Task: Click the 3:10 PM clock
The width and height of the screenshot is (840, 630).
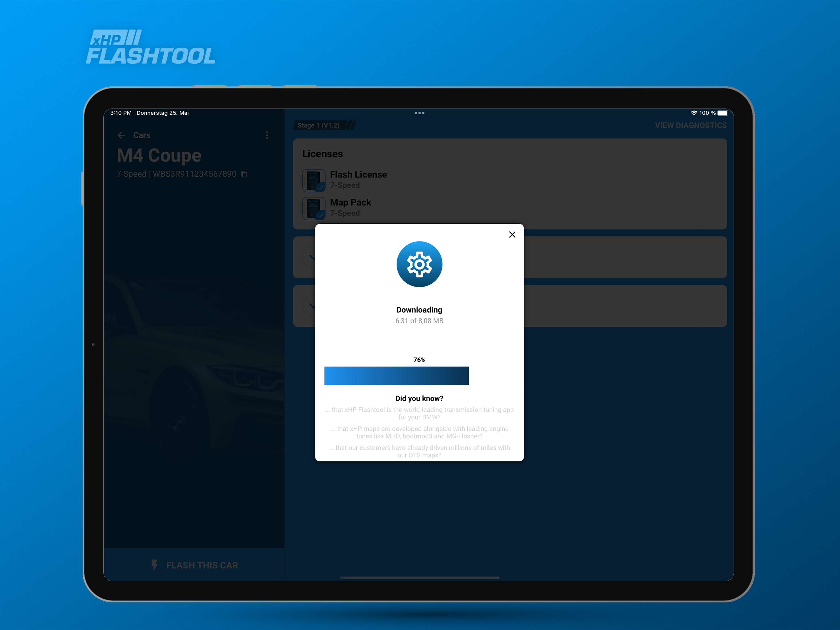Action: coord(121,113)
